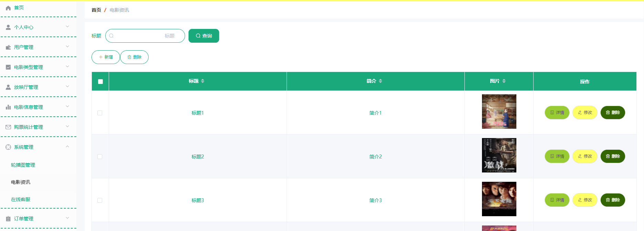Click the movie poster thumbnail for 标题2
644x231 pixels.
[x=499, y=155]
